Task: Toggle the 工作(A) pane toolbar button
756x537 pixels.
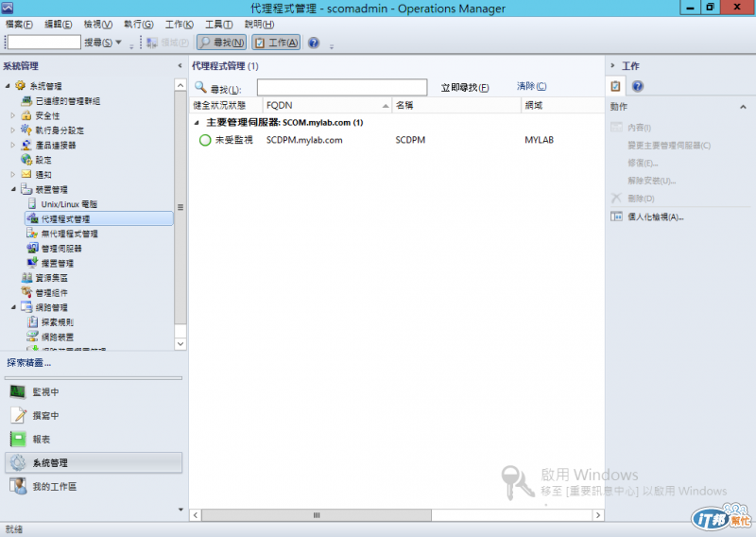Action: tap(276, 43)
